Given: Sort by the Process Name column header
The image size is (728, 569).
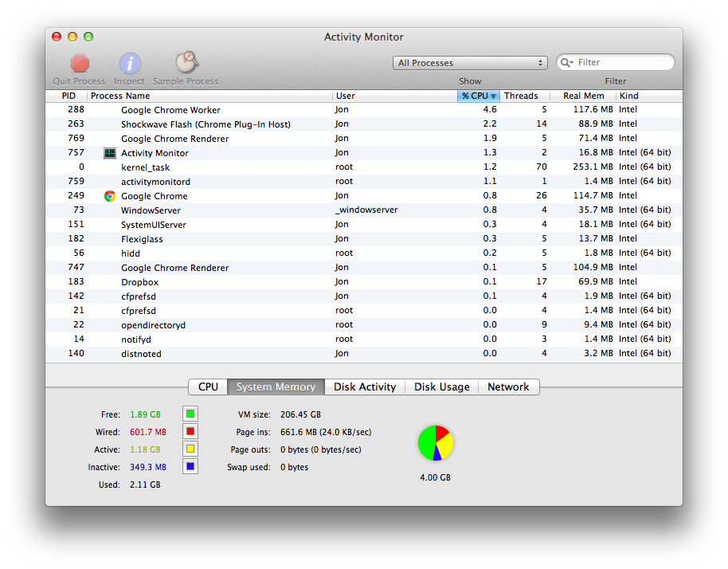Looking at the screenshot, I should pyautogui.click(x=209, y=96).
